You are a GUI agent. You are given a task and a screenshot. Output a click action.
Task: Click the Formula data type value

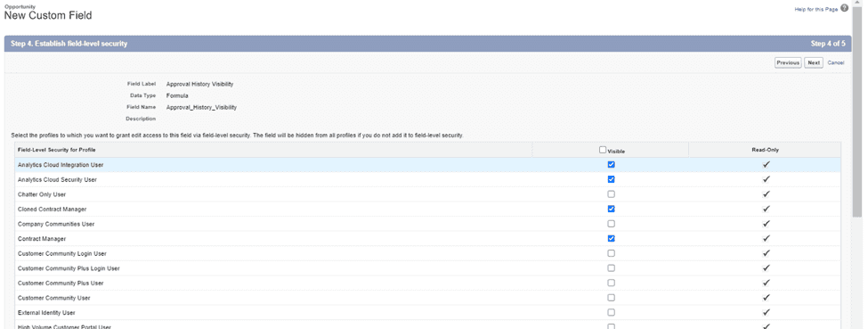click(177, 96)
